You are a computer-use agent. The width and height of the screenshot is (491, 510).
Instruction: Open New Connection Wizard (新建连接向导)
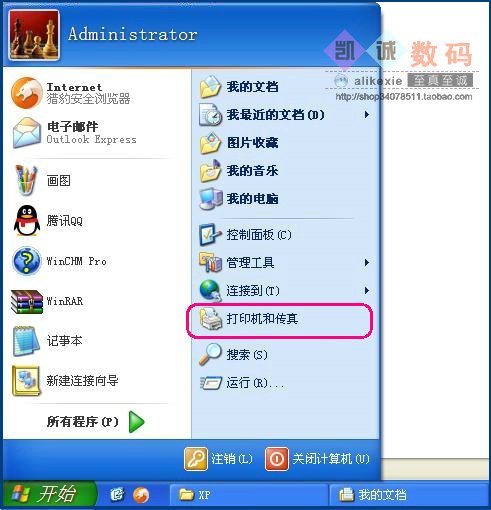(x=26, y=381)
